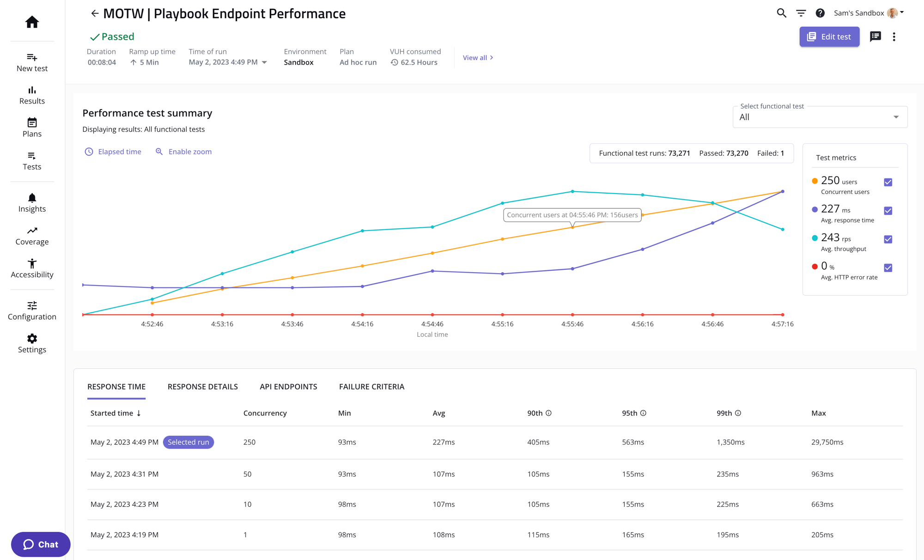924x560 pixels.
Task: Click the search icon in top bar
Action: coord(781,13)
